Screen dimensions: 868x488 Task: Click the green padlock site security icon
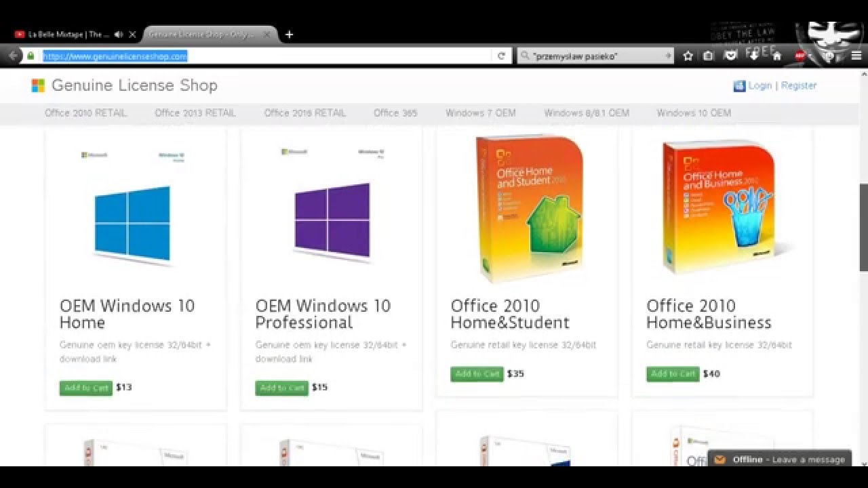31,56
